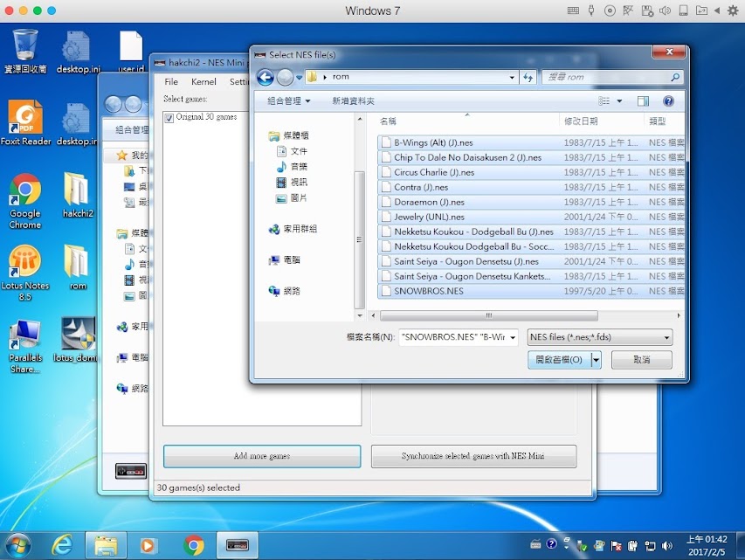745x560 pixels.
Task: Select the Circus Charlie (J).nes file
Action: coord(531,172)
